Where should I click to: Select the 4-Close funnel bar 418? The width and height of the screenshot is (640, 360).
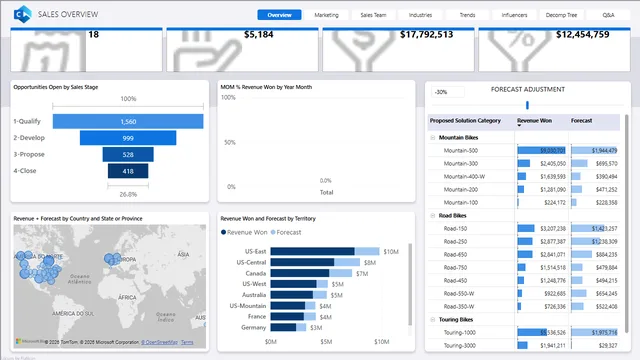point(128,171)
